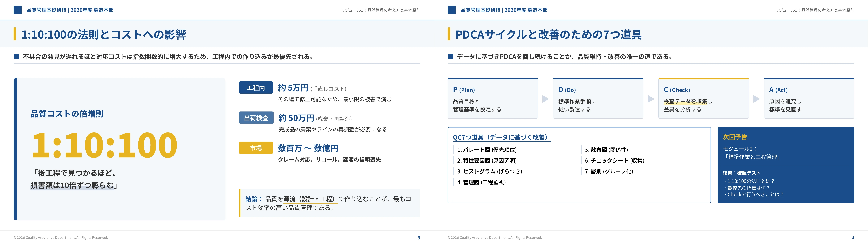Click the review question "Checkで行うべきことは？"
Image resolution: width=868 pixels, height=244 pixels.
[x=753, y=194]
